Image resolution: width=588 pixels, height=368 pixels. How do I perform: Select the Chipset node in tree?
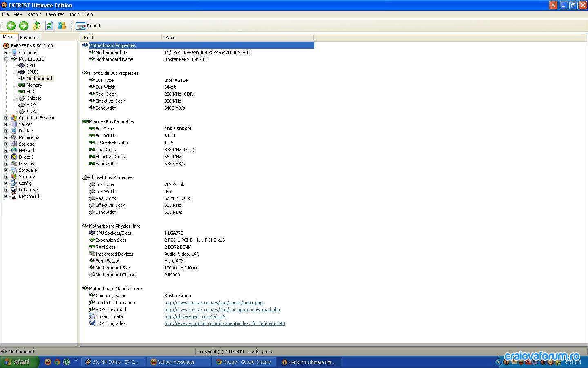34,98
